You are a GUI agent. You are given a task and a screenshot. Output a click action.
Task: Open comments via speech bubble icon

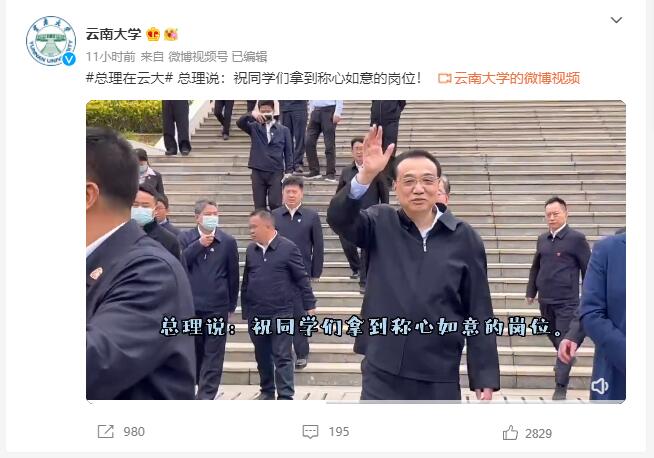point(310,432)
